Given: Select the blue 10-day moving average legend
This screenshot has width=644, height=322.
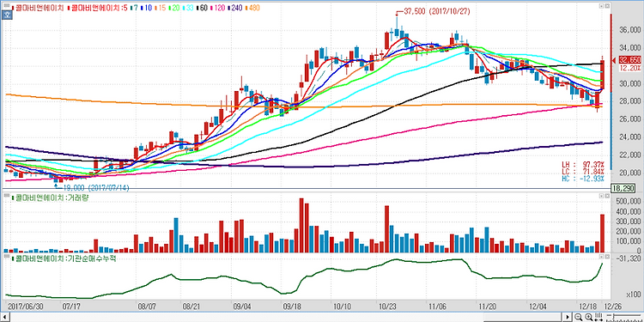Looking at the screenshot, I should coord(147,8).
